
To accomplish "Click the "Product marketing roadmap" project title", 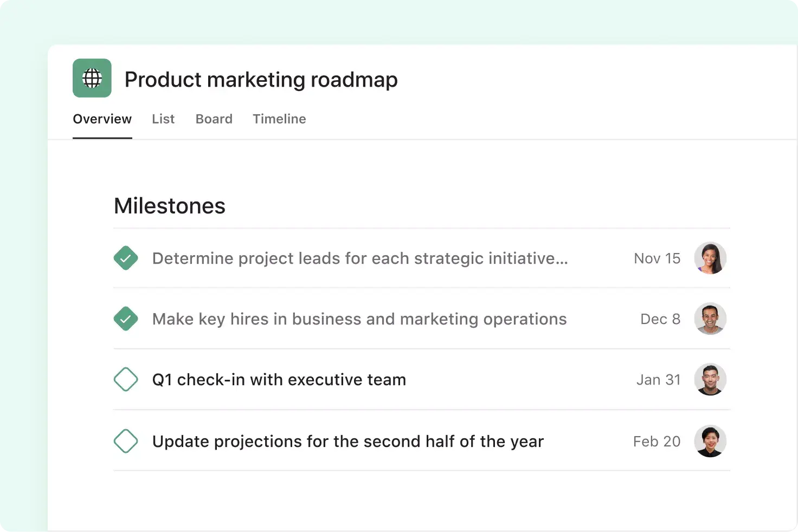I will point(261,79).
